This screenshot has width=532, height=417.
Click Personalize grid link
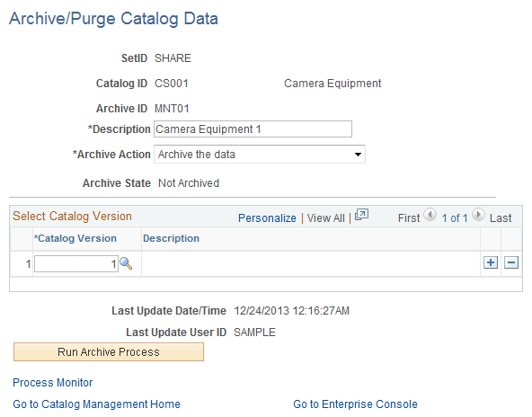267,218
